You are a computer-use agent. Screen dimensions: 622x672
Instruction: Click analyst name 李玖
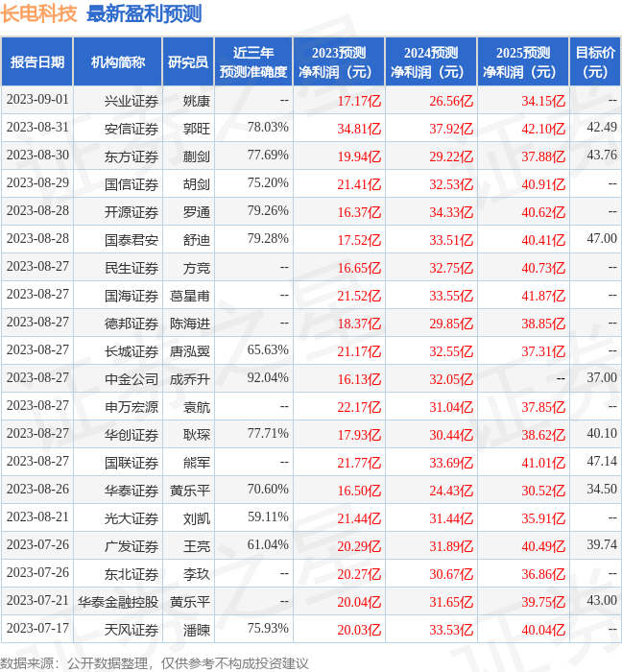(197, 575)
